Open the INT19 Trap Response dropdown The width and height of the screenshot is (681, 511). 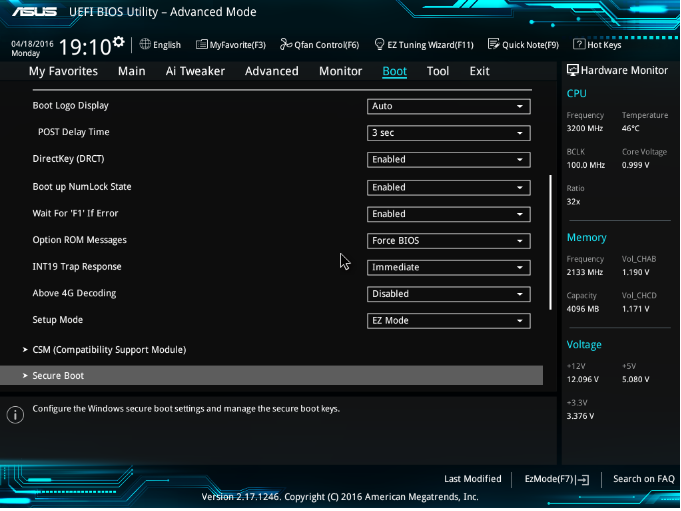[x=449, y=267]
